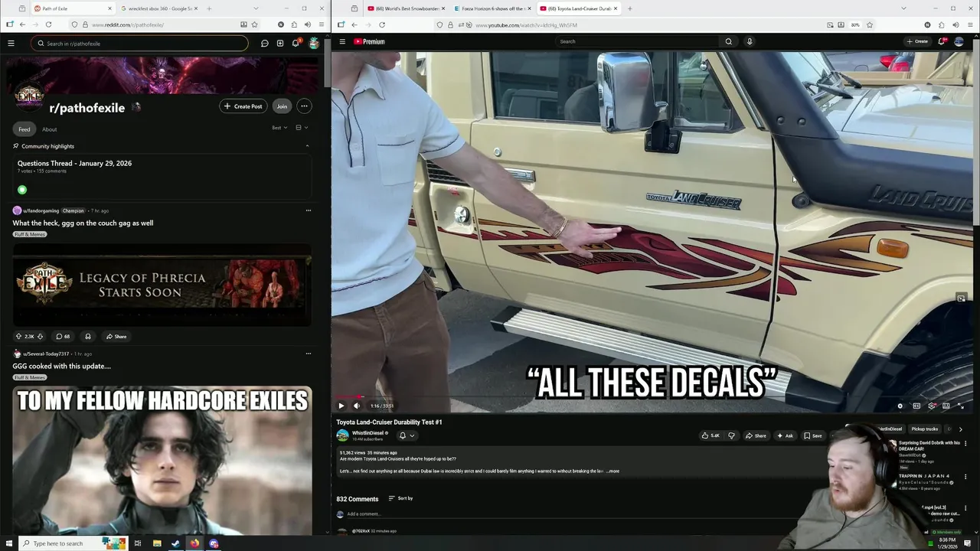Open Reddit hamburger menu
Image resolution: width=980 pixels, height=551 pixels.
pos(11,44)
